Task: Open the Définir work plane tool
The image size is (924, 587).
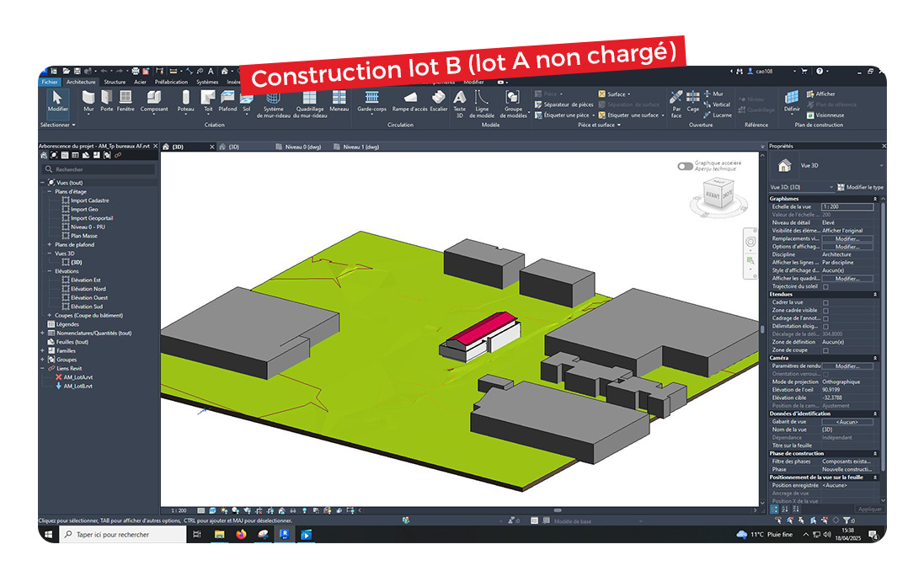Action: pyautogui.click(x=792, y=101)
